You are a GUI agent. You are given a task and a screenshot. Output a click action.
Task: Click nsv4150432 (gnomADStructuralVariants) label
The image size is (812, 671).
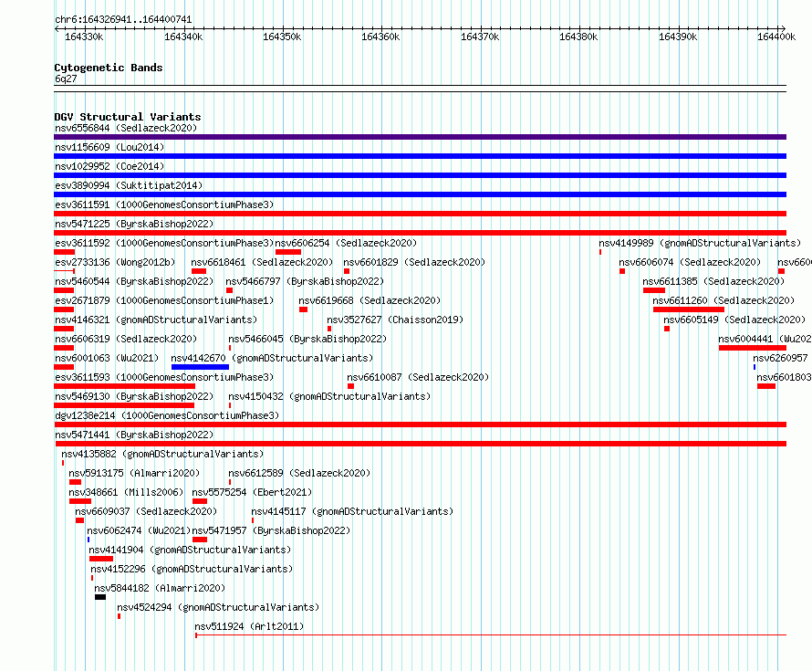(x=329, y=396)
